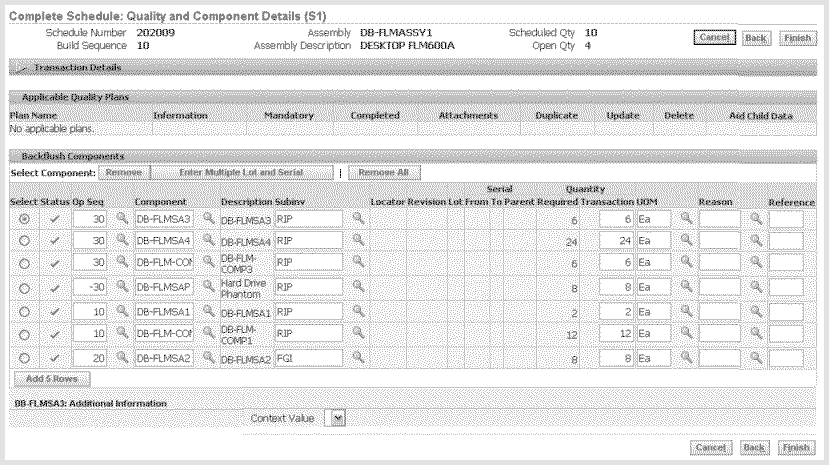Click the bottom Cancel button
This screenshot has width=829, height=465.
pos(711,448)
